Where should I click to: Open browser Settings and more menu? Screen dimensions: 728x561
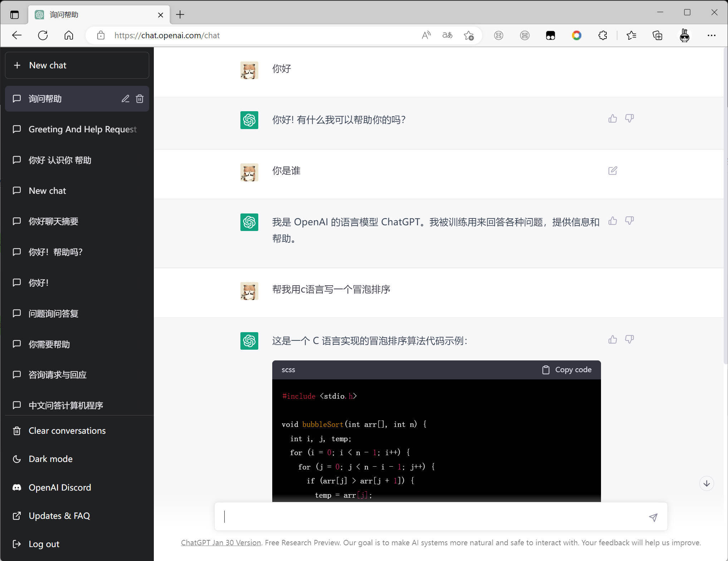[x=711, y=35]
